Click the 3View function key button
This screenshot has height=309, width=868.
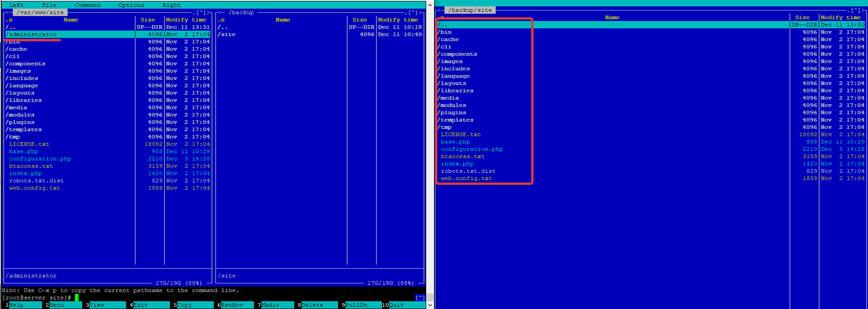point(106,305)
